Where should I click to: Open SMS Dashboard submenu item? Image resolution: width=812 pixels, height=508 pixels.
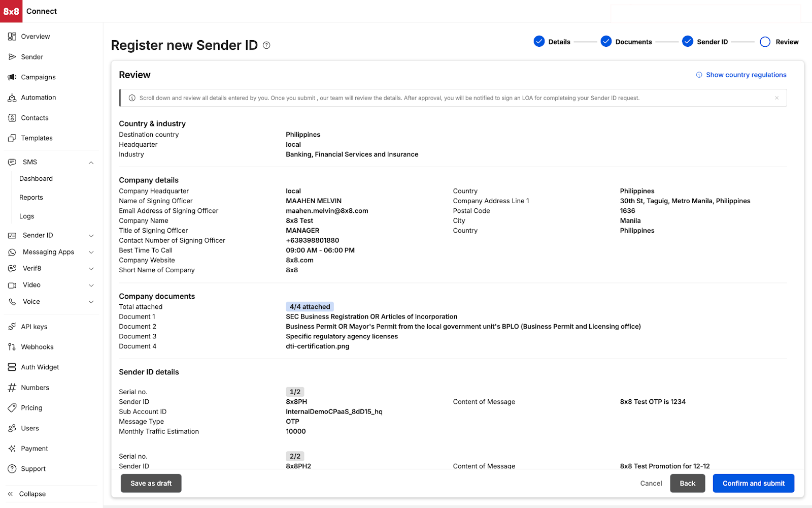pos(36,179)
